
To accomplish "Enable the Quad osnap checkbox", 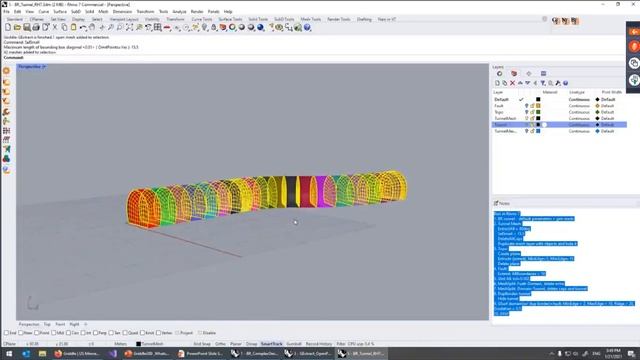I will tap(125, 333).
